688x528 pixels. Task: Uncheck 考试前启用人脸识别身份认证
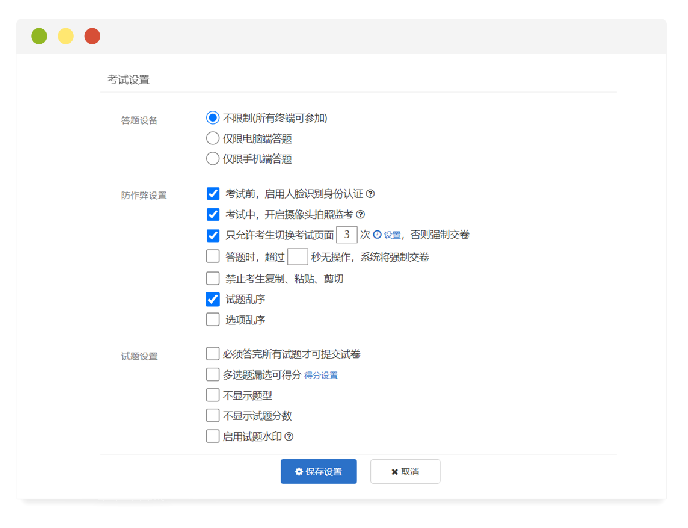click(213, 194)
